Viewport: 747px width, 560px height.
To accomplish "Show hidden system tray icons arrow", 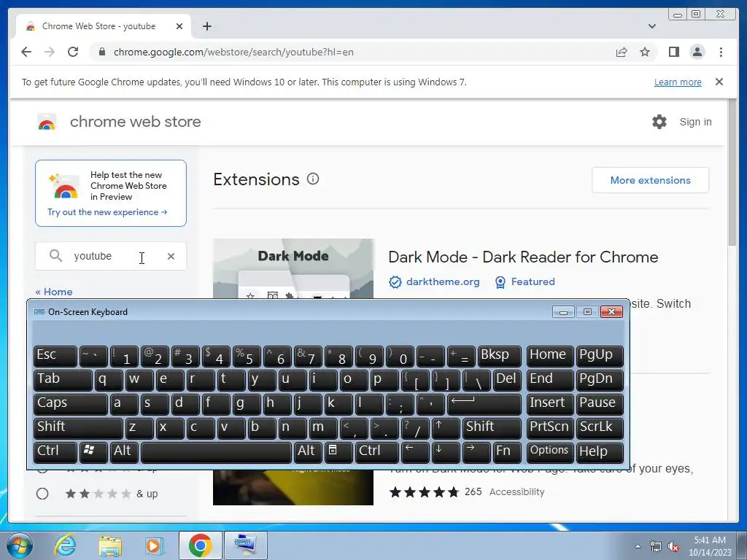I will click(638, 546).
